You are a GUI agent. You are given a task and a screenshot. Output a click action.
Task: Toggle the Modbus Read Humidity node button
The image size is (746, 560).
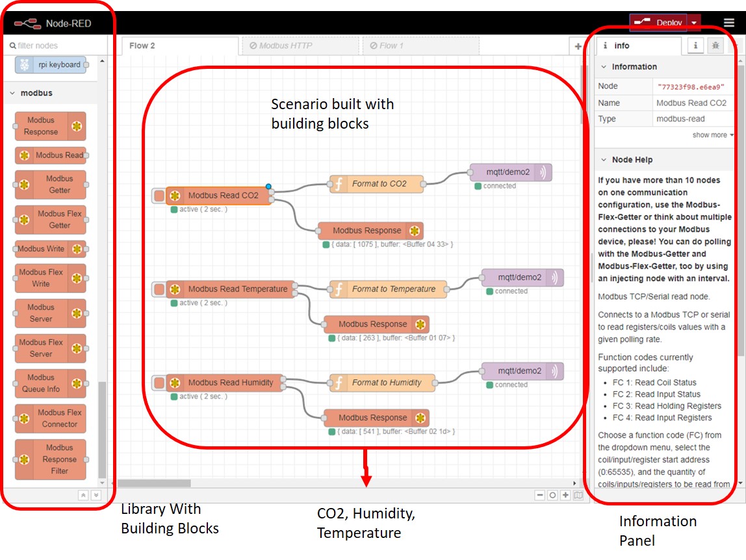(x=159, y=383)
